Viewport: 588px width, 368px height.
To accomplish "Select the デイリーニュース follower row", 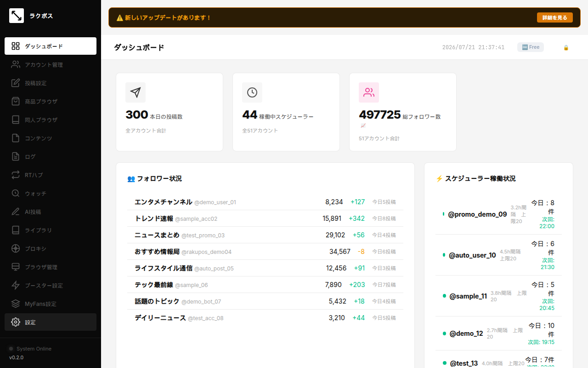I will [265, 318].
